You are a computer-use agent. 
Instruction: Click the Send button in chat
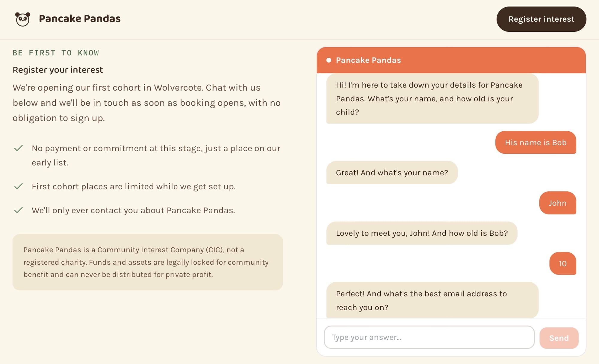(x=559, y=338)
